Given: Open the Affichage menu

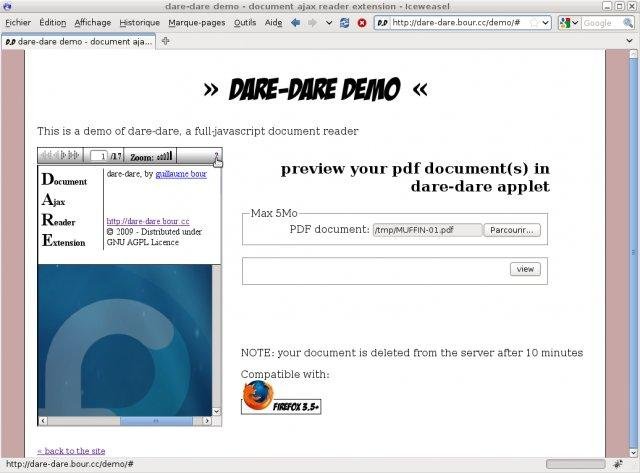Looking at the screenshot, I should [93, 23].
